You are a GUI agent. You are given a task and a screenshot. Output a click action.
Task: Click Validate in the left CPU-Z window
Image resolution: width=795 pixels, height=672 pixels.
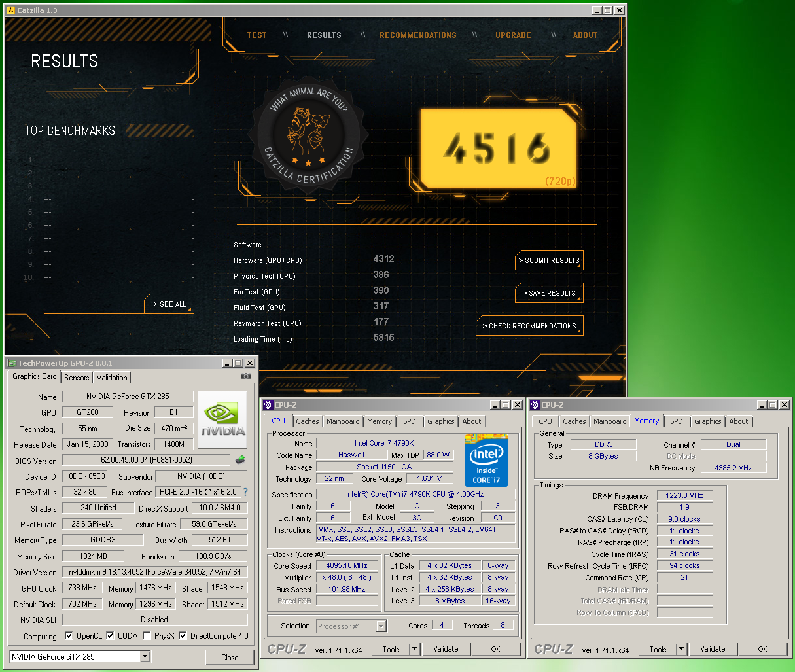point(446,649)
